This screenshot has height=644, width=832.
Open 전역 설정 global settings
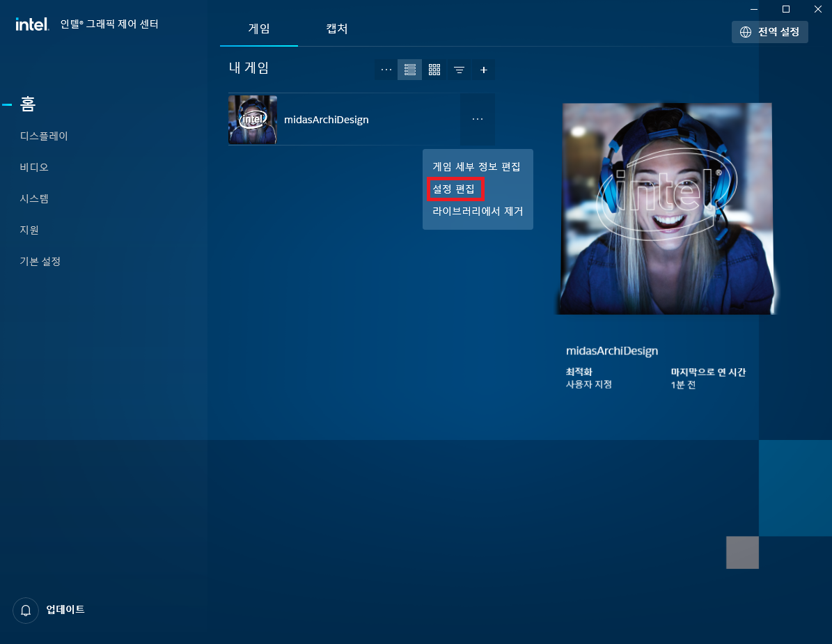[769, 32]
